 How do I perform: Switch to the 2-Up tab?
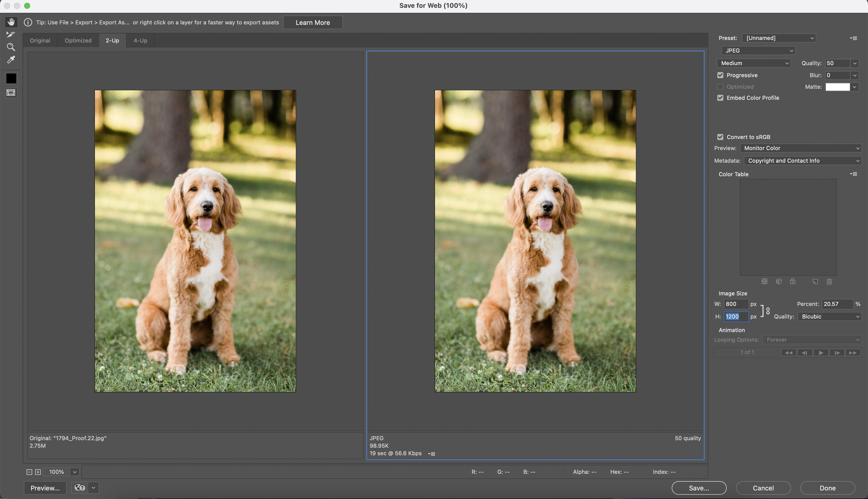(112, 40)
